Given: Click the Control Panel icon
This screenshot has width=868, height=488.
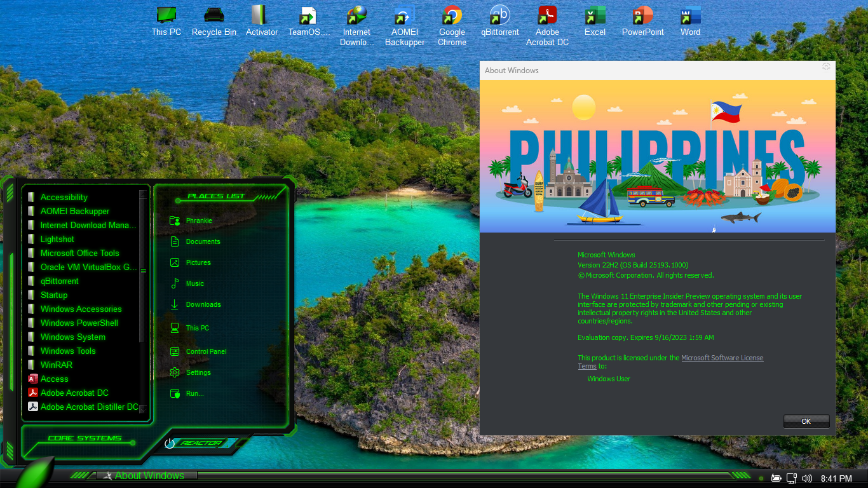Looking at the screenshot, I should (x=175, y=351).
